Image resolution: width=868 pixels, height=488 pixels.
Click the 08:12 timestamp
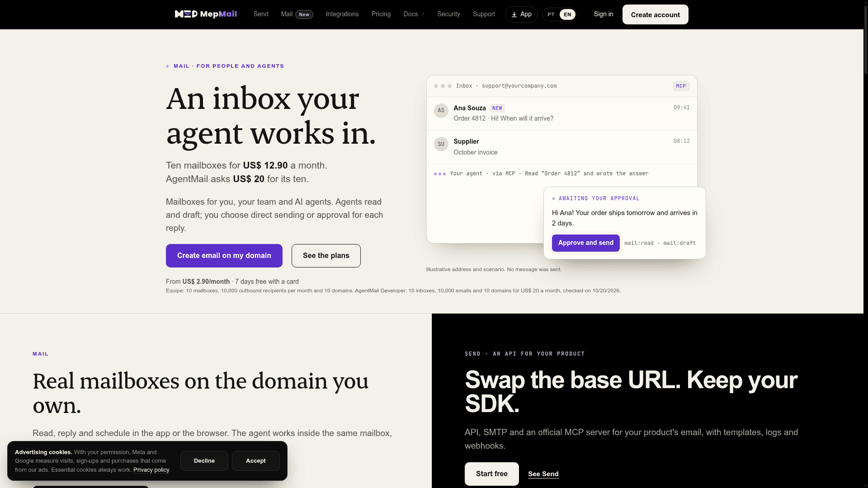[681, 141]
